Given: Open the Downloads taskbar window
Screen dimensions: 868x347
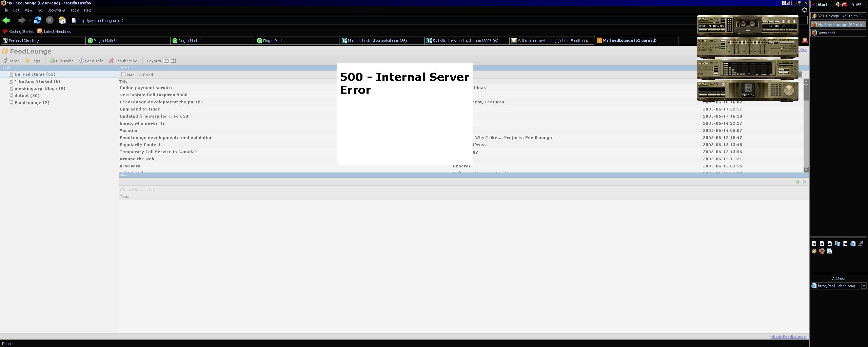Looking at the screenshot, I should tap(838, 33).
